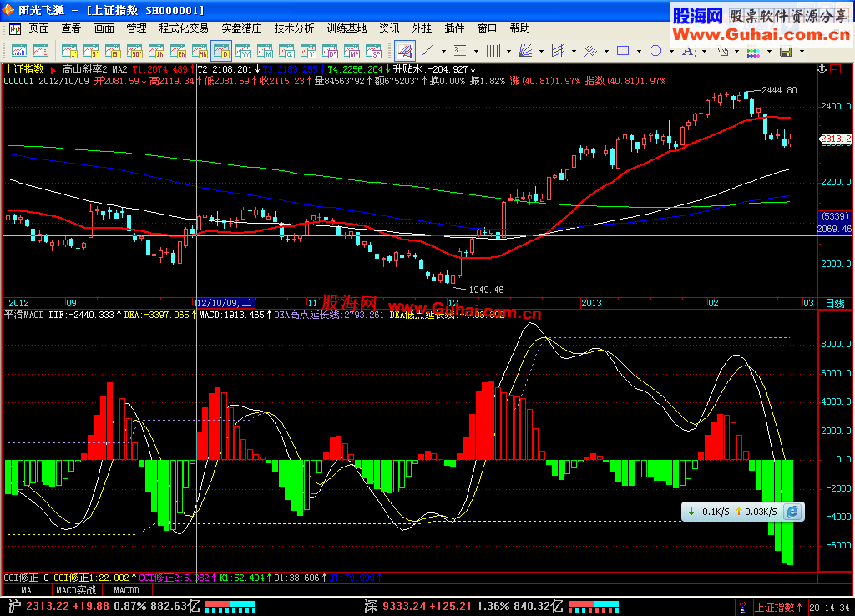The width and height of the screenshot is (855, 616).
Task: Switch to the weekly (W) period chart
Action: tap(243, 51)
